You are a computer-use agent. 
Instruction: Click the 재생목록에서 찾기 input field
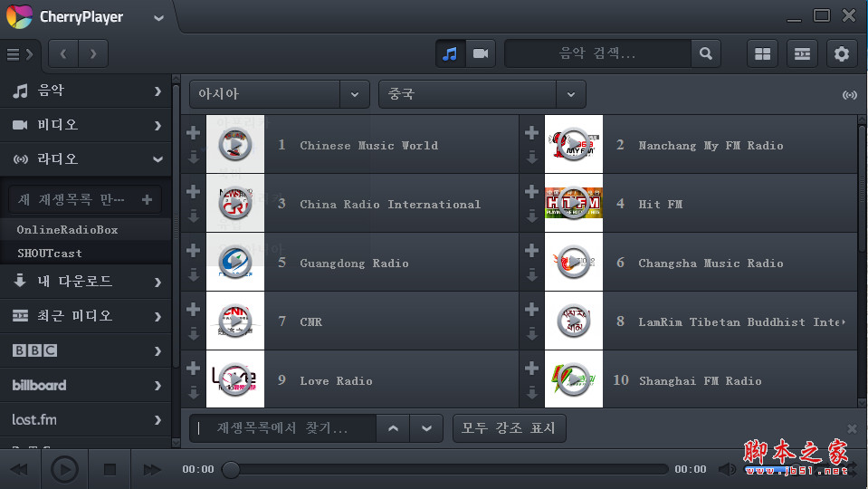[283, 428]
